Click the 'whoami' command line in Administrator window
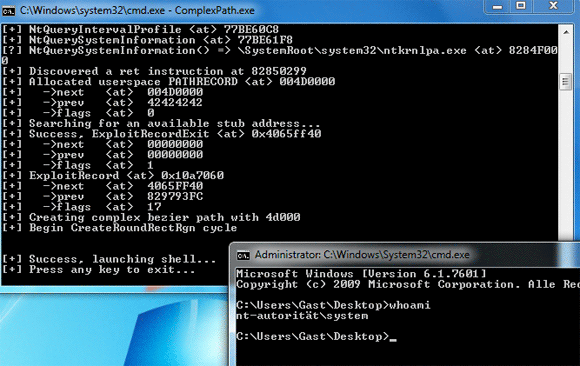 [x=333, y=305]
